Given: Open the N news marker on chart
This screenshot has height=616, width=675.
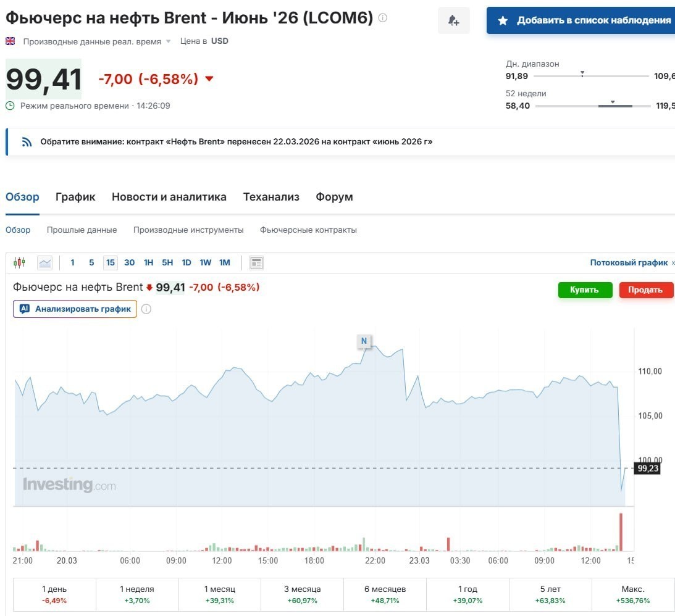Looking at the screenshot, I should click(x=364, y=341).
